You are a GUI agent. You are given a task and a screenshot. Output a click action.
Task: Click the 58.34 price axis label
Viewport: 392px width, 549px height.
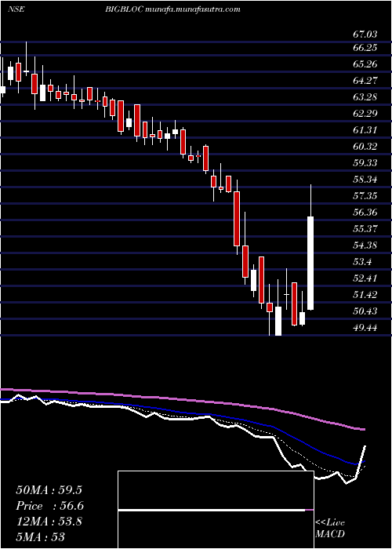coord(365,180)
